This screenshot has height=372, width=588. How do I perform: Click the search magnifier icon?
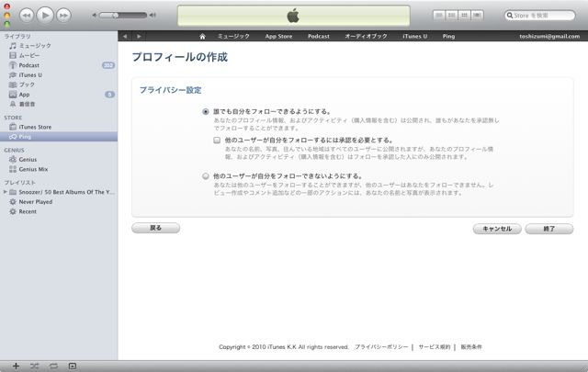(x=510, y=16)
